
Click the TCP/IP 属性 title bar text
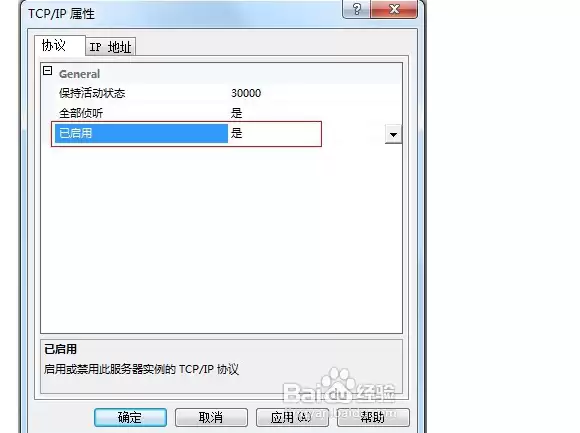(61, 14)
